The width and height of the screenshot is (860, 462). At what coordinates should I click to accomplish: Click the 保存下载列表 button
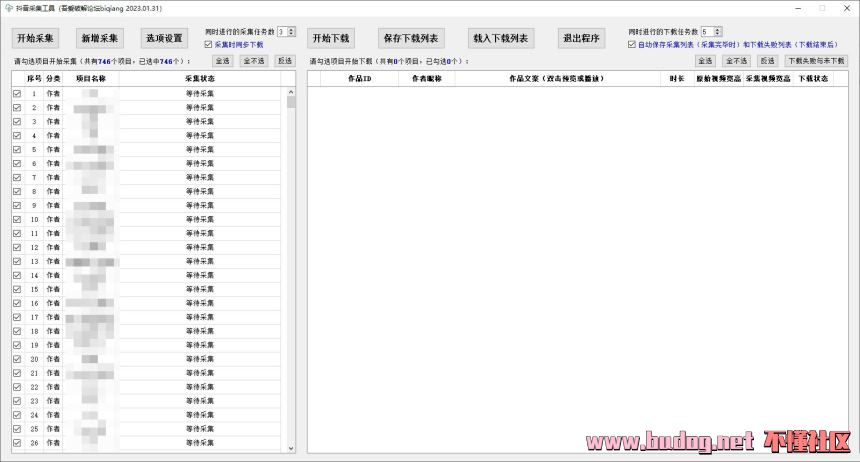[x=411, y=38]
